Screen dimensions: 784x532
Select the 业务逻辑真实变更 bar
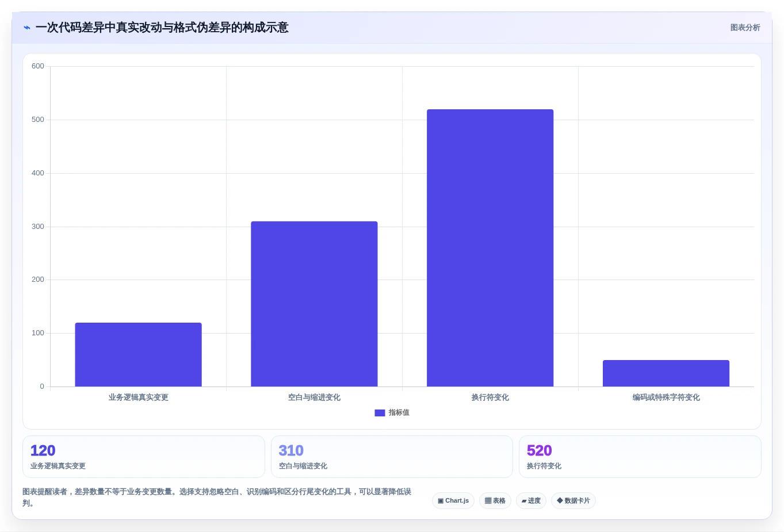(x=138, y=354)
